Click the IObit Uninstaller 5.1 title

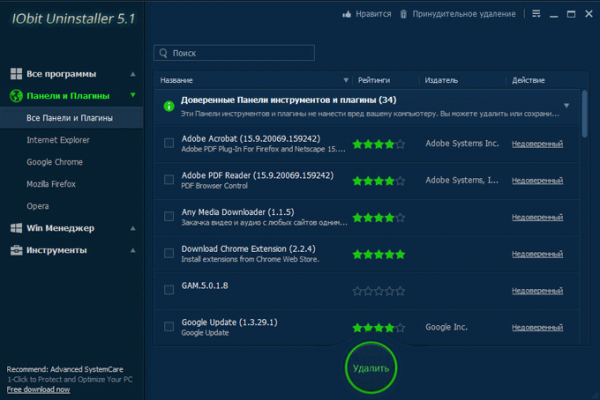tap(73, 18)
